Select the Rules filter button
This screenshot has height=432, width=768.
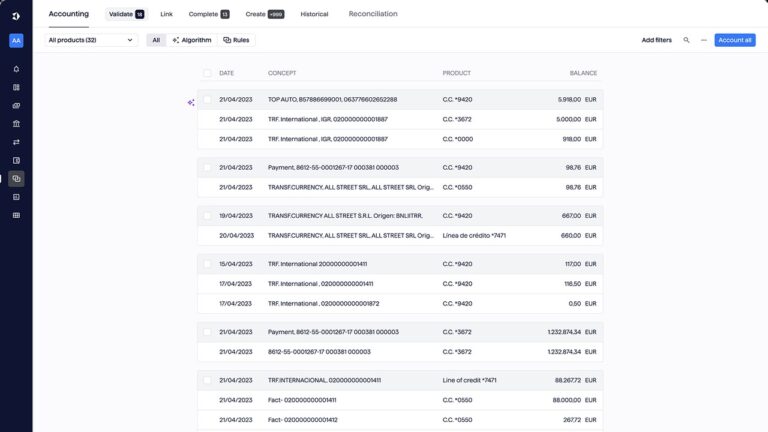point(236,40)
